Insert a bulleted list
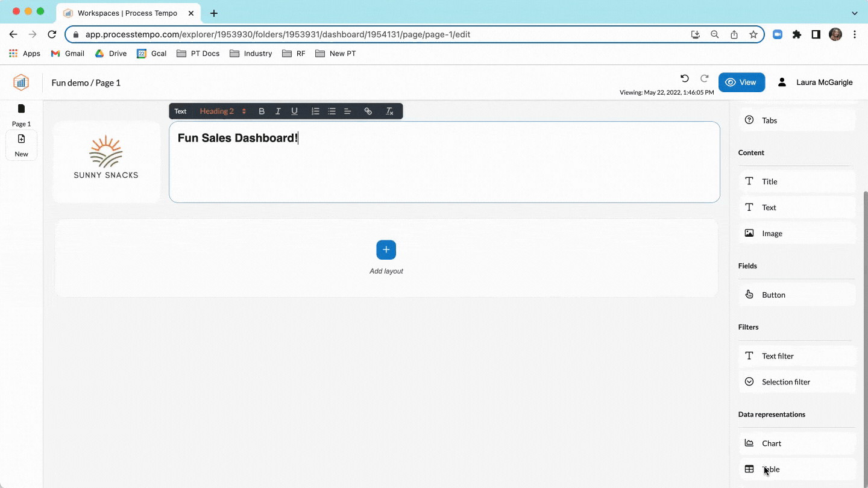 tap(332, 111)
